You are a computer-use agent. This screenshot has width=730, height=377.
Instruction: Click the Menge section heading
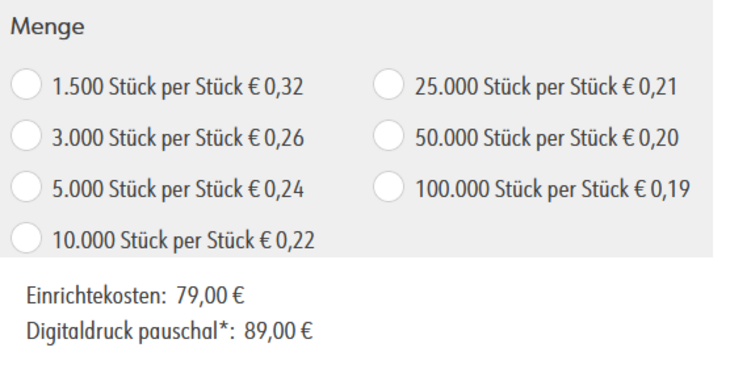point(47,27)
